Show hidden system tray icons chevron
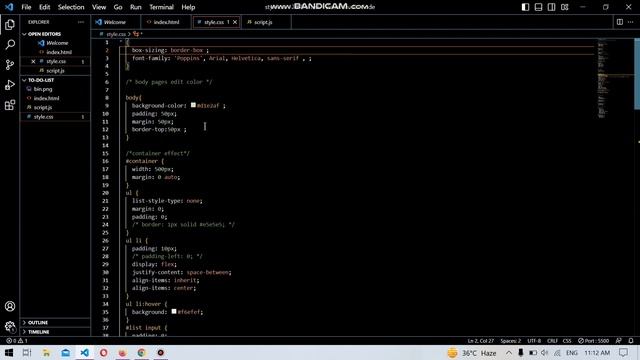The width and height of the screenshot is (640, 360). [x=509, y=353]
